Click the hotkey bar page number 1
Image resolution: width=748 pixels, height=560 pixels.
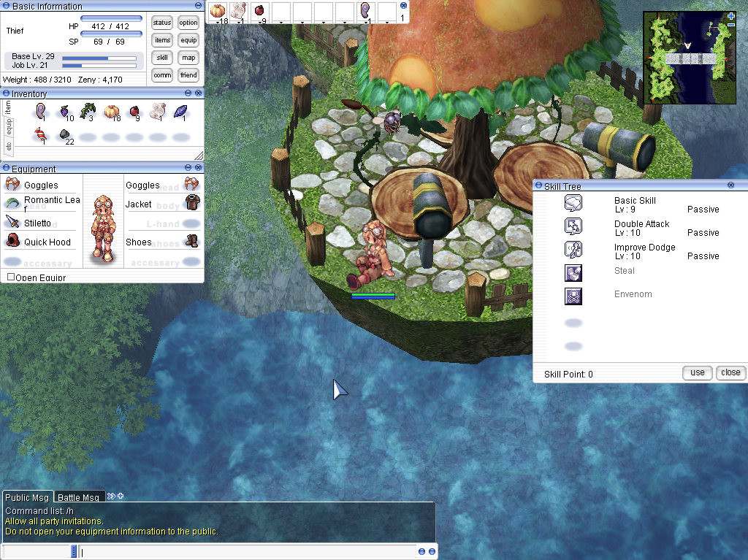pyautogui.click(x=402, y=18)
